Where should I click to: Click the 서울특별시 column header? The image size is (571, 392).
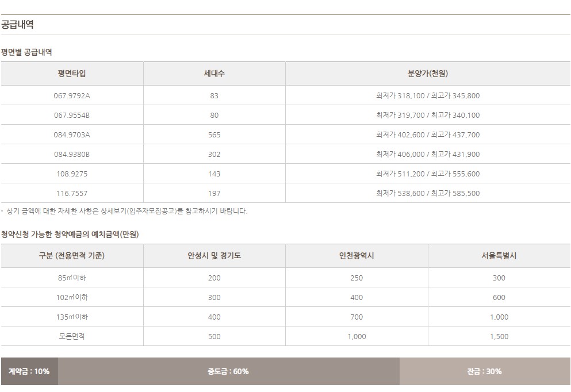(x=499, y=256)
